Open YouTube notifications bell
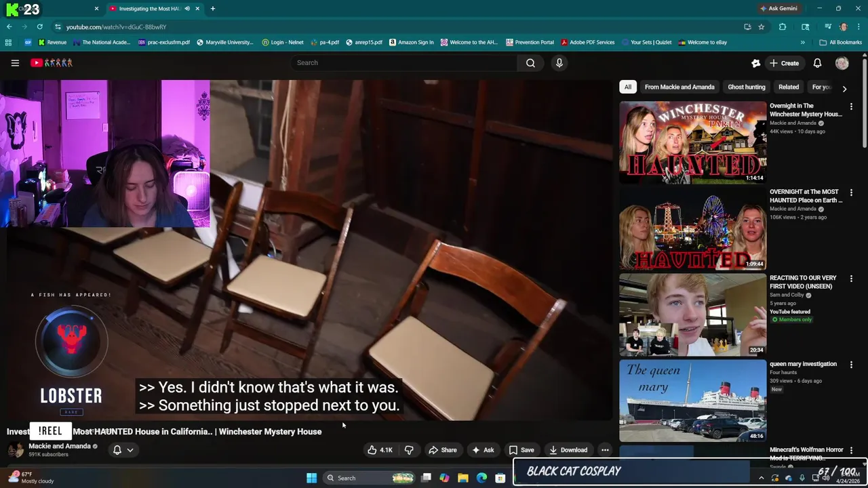This screenshot has width=868, height=488. pyautogui.click(x=817, y=63)
